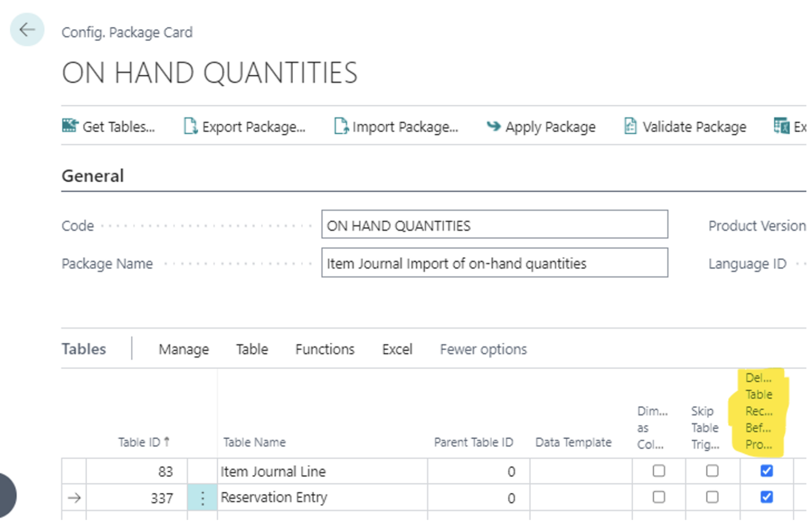
Task: Open the Excel menu in Tables
Action: click(397, 349)
